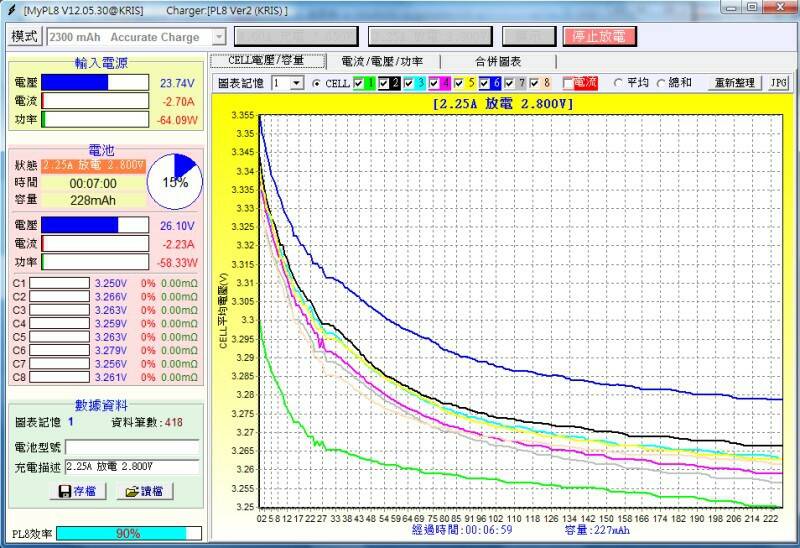Toggle the cell 7 grey checkbox
Image resolution: width=800 pixels, height=548 pixels.
[509, 83]
